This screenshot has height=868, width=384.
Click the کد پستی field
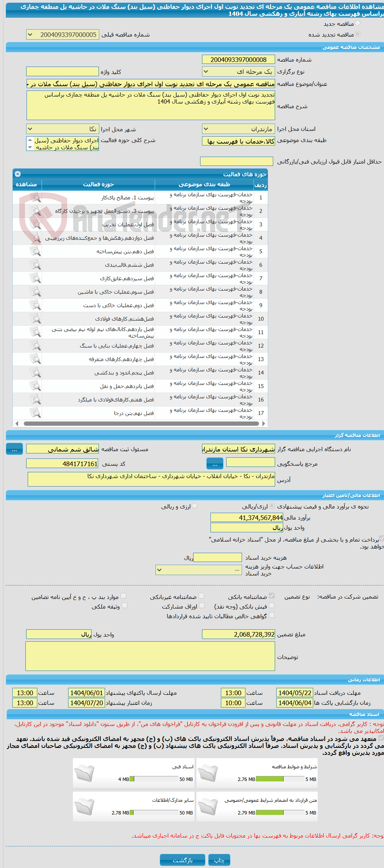click(62, 463)
